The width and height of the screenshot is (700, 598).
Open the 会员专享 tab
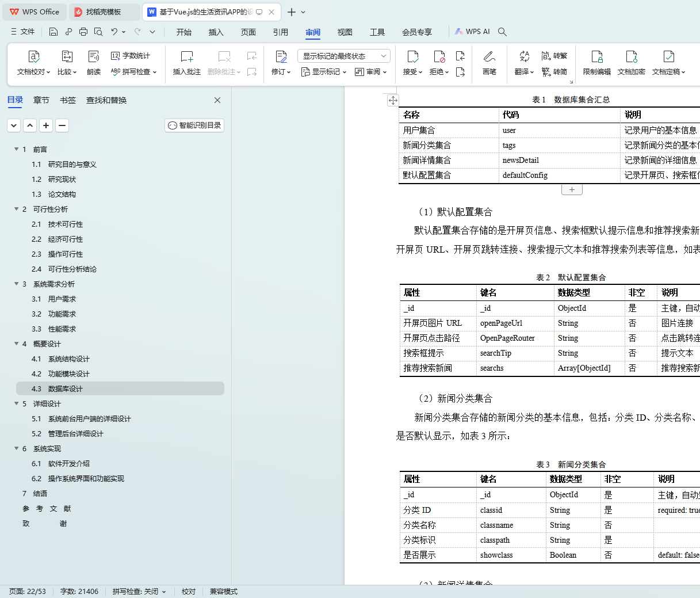pyautogui.click(x=417, y=32)
